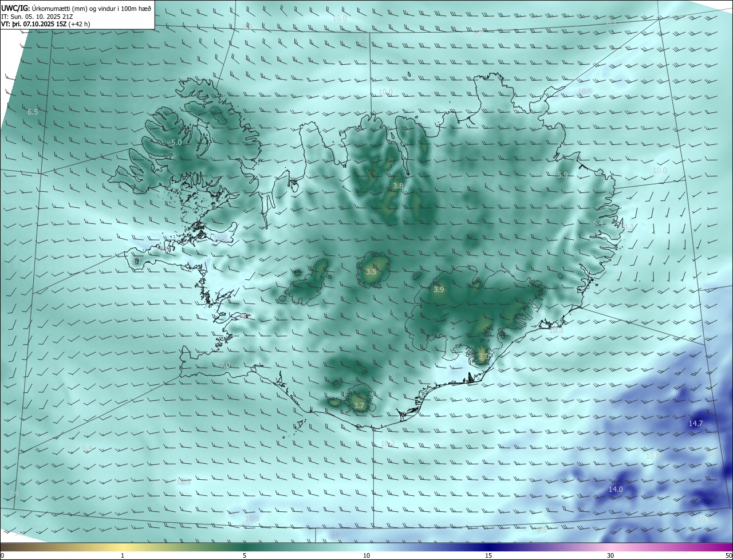The width and height of the screenshot is (733, 560).
Task: Select the 6.4 value near the east coast
Action: coord(598,223)
